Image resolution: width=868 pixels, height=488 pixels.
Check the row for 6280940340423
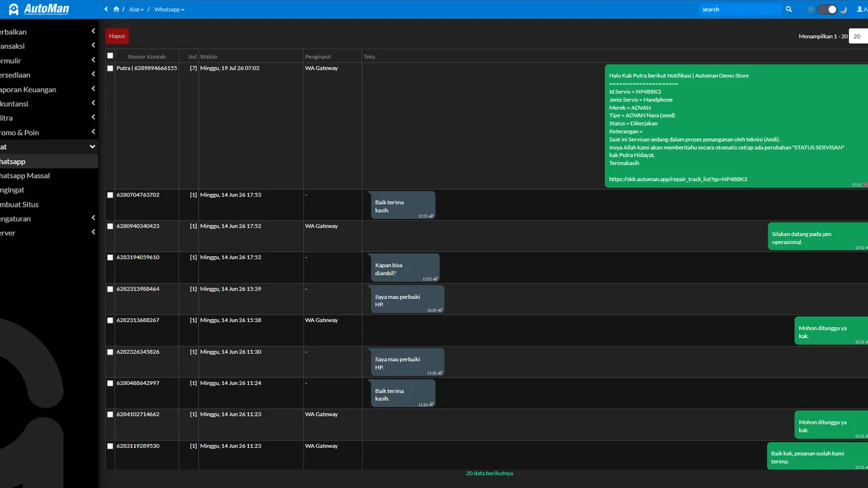[x=111, y=226]
